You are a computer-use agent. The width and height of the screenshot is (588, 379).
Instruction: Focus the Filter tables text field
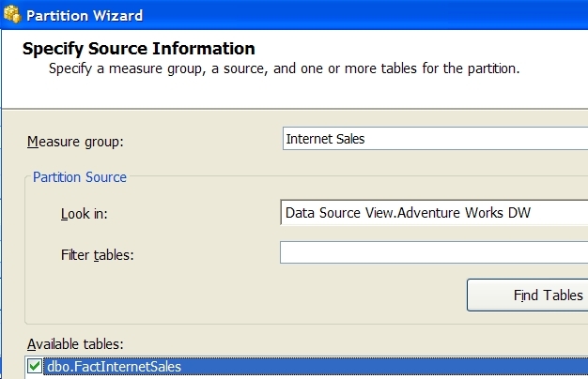433,253
